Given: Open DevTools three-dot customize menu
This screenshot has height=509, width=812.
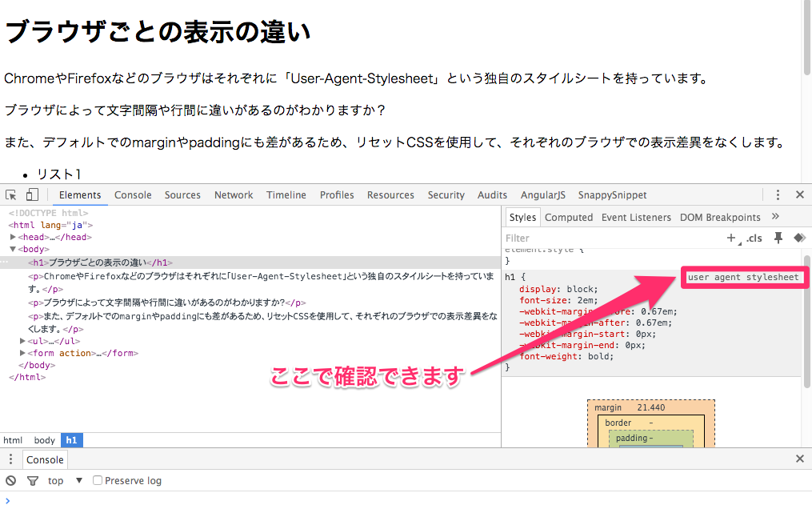Looking at the screenshot, I should [777, 194].
